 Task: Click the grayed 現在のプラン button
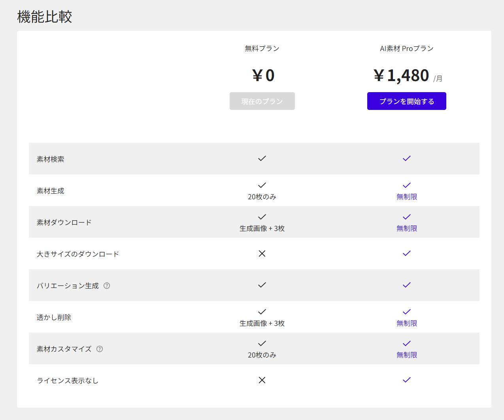[x=262, y=101]
